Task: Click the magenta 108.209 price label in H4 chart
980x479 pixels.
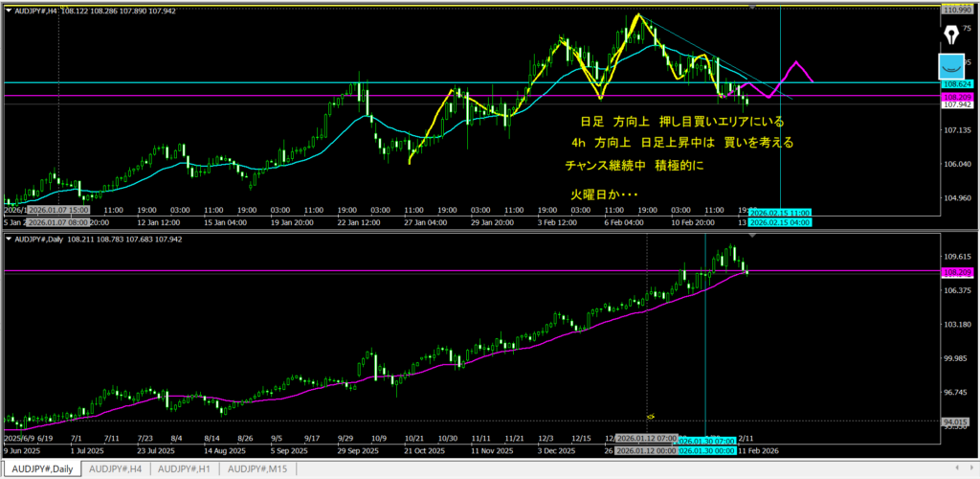Action: click(x=957, y=97)
